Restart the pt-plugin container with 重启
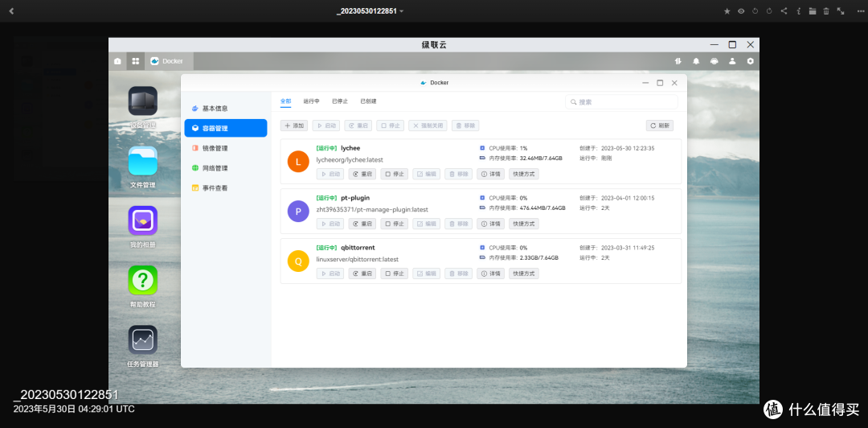The width and height of the screenshot is (868, 428). (362, 224)
